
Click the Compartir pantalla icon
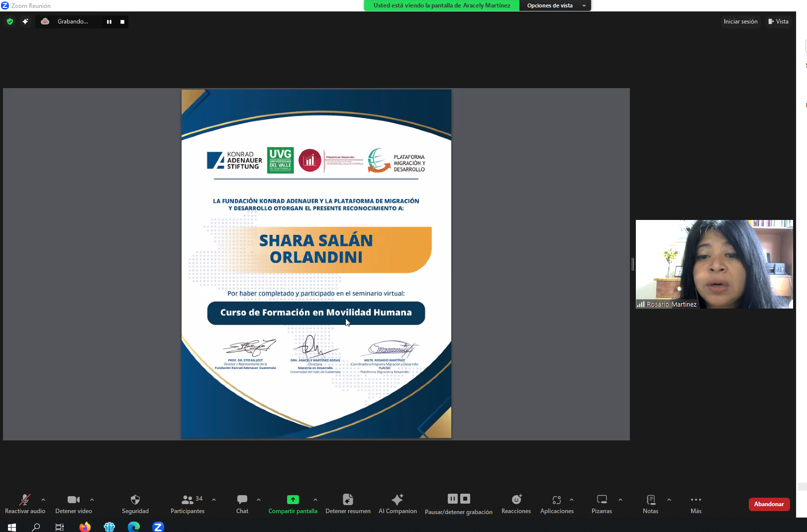(293, 500)
